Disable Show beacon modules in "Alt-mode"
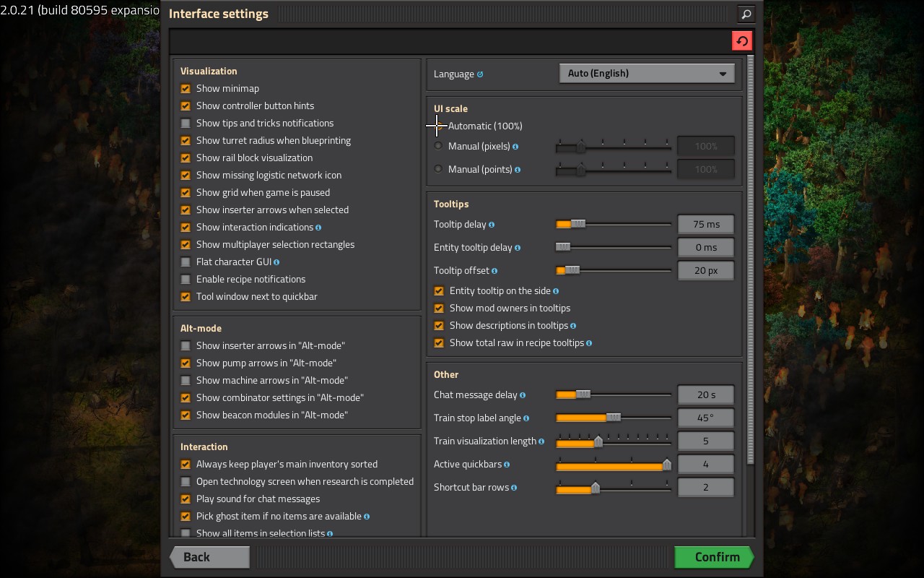This screenshot has width=924, height=578. 186,415
